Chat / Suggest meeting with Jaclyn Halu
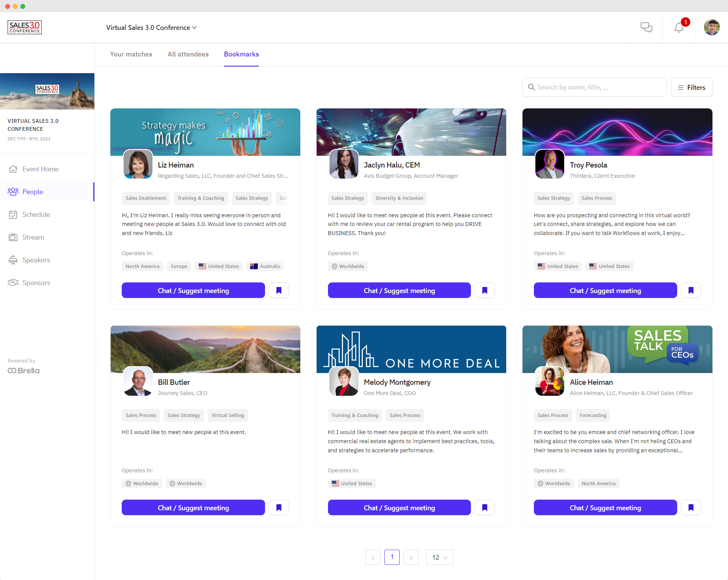This screenshot has height=580, width=728. click(399, 290)
